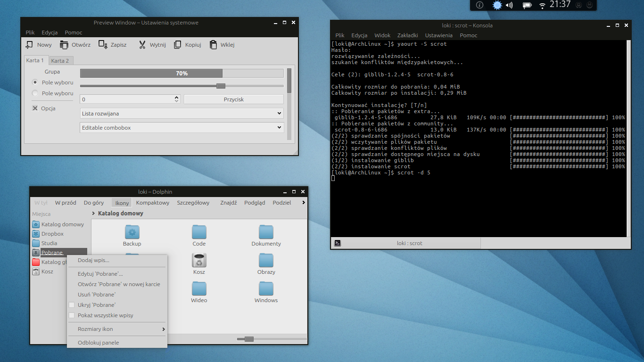The height and width of the screenshot is (362, 644).
Task: Click the loki : scrot Konsola tab
Action: click(405, 243)
